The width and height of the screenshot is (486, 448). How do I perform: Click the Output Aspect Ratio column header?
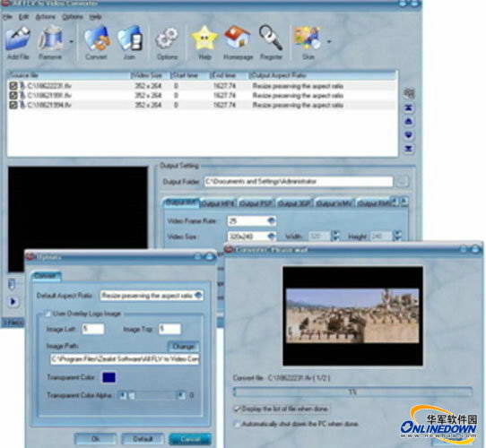coord(323,75)
